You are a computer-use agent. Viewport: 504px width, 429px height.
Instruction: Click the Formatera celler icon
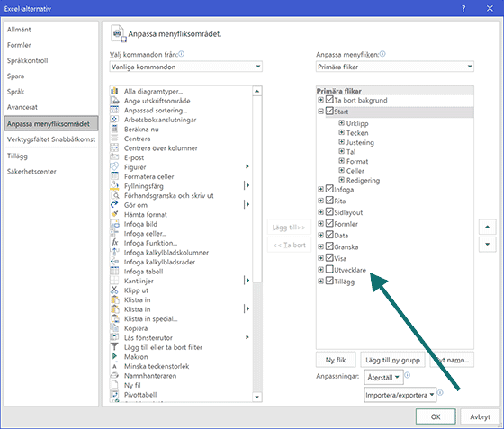point(114,176)
